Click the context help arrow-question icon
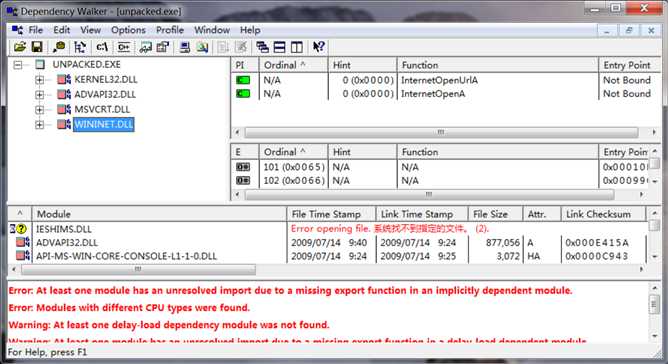 [319, 47]
